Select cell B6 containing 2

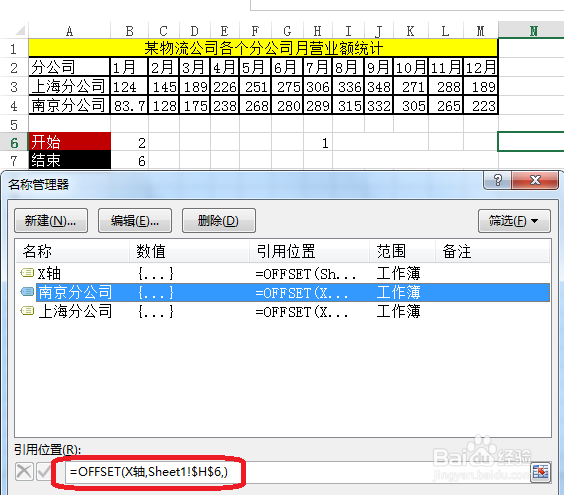[129, 143]
